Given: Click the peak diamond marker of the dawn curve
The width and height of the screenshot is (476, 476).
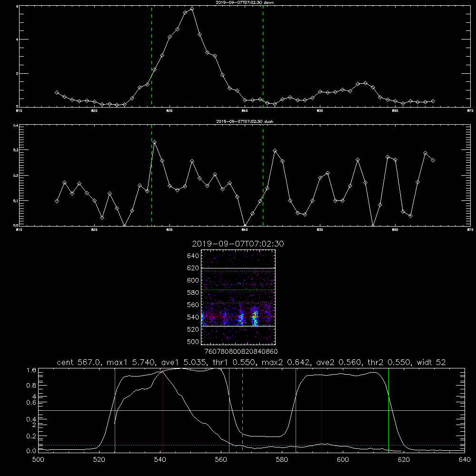Looking at the screenshot, I should [192, 9].
